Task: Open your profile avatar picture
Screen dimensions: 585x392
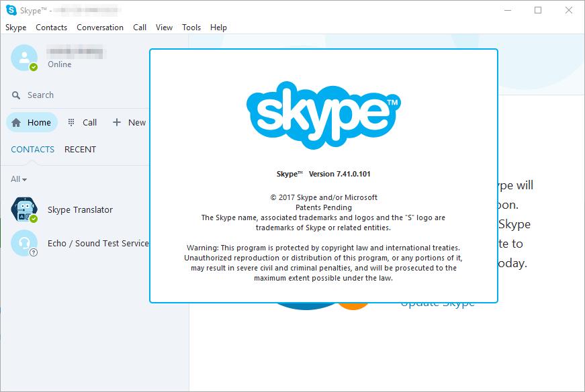Action: coord(23,58)
